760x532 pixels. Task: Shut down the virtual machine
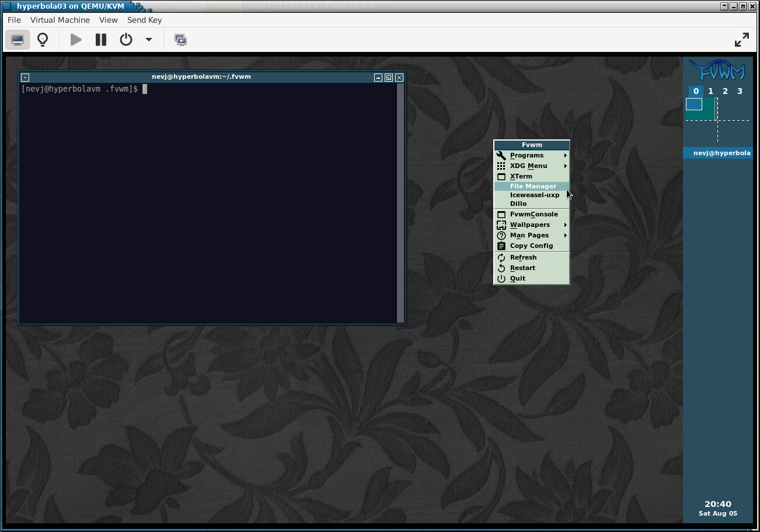tap(126, 40)
